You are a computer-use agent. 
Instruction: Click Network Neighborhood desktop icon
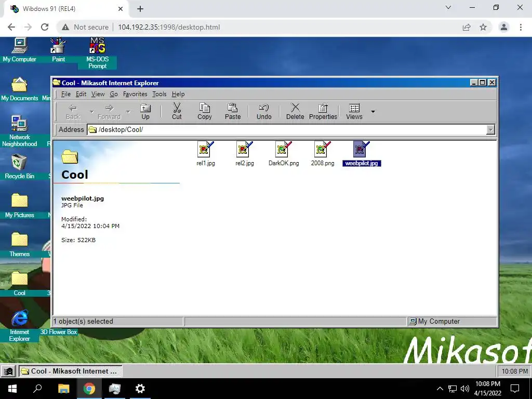coord(19,131)
